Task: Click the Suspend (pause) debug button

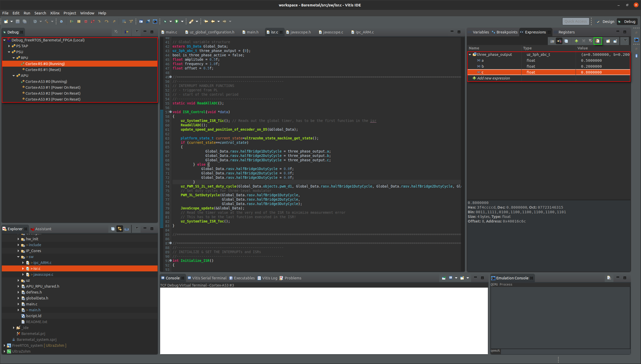Action: 79,22
